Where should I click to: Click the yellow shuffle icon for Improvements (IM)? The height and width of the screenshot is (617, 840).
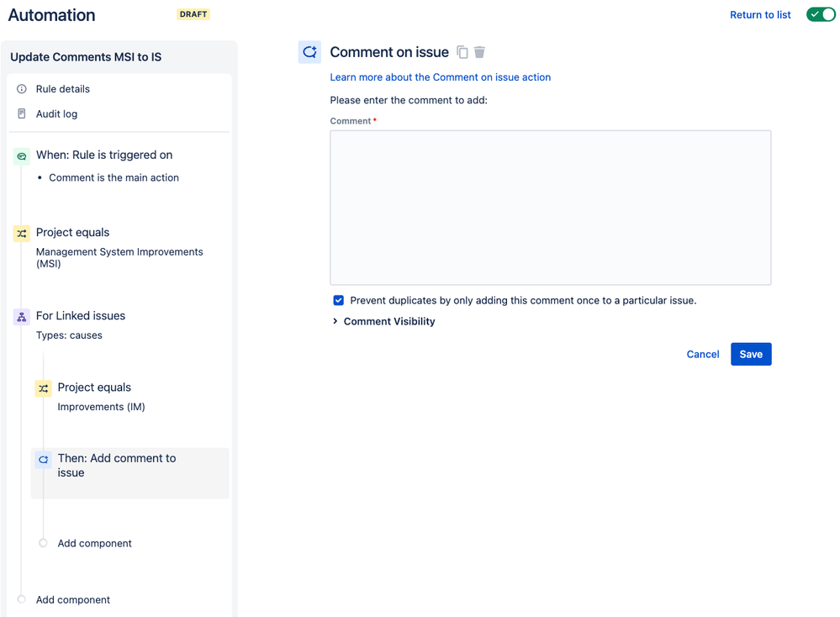[44, 388]
